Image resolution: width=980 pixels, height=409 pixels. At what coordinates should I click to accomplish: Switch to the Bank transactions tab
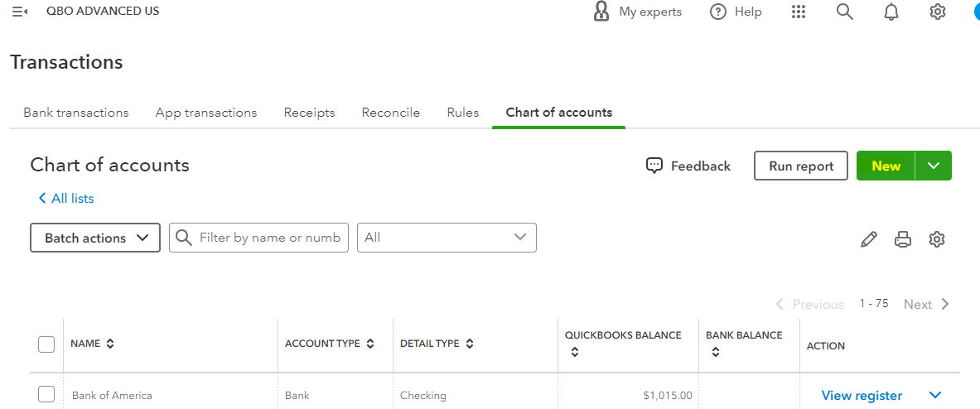coord(76,113)
